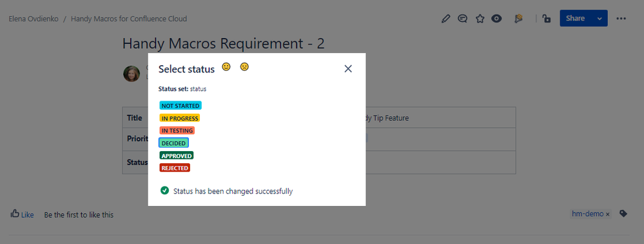Open the more actions ellipsis menu

click(621, 19)
